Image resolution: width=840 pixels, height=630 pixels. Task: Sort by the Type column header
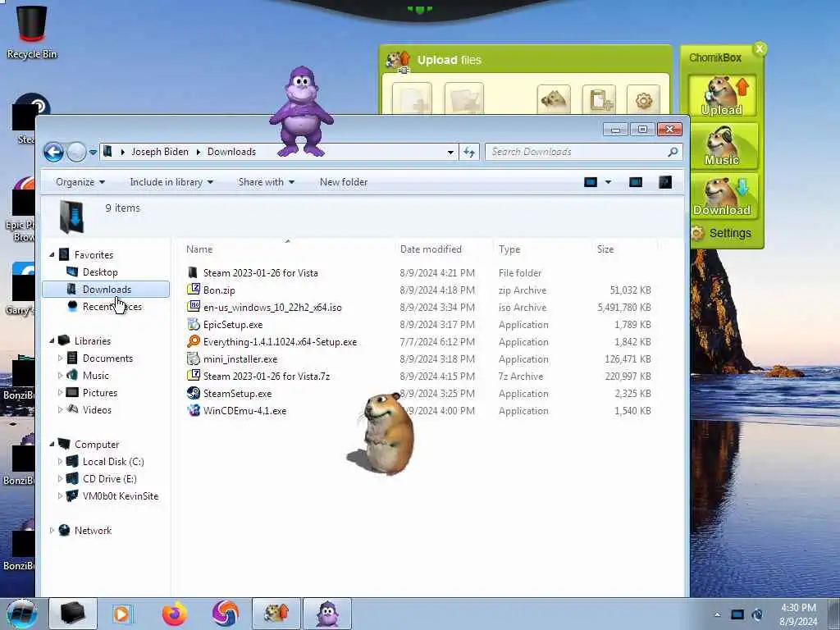(543, 249)
